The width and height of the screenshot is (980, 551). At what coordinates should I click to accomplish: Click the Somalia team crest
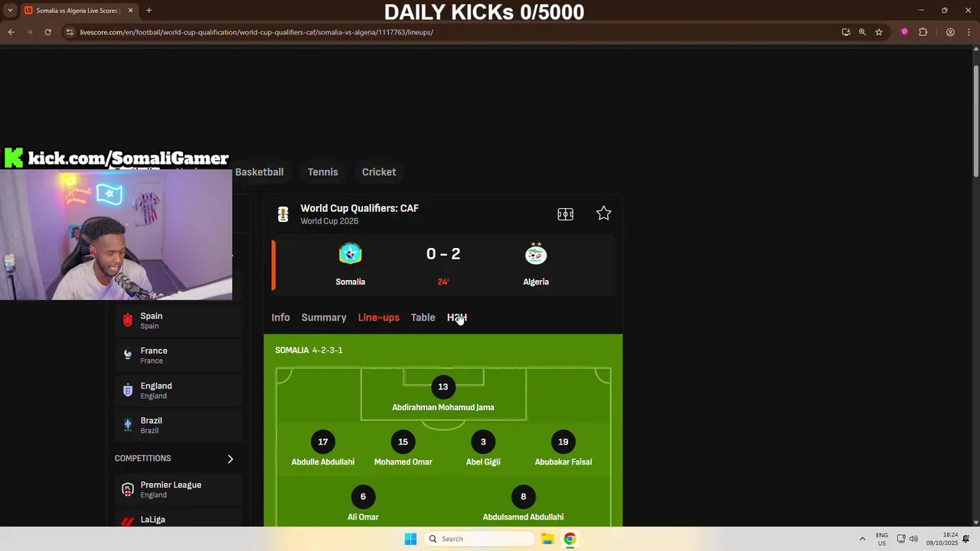(350, 254)
